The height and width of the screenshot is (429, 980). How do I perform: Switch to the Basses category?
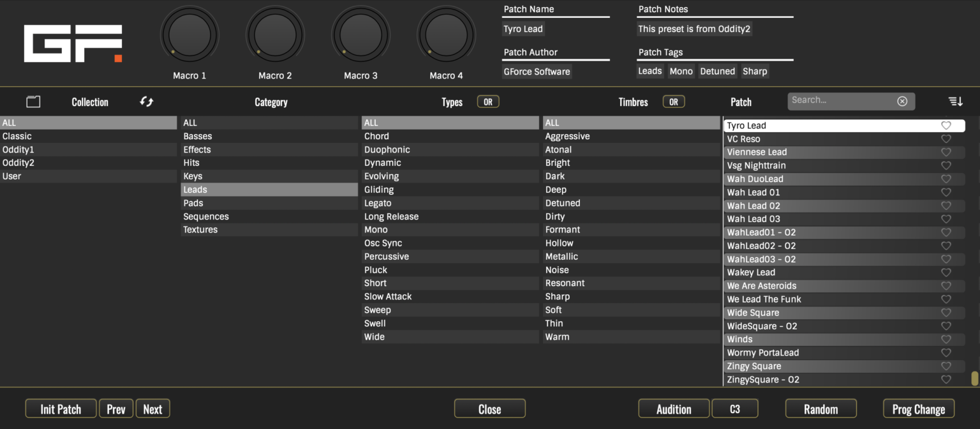269,135
